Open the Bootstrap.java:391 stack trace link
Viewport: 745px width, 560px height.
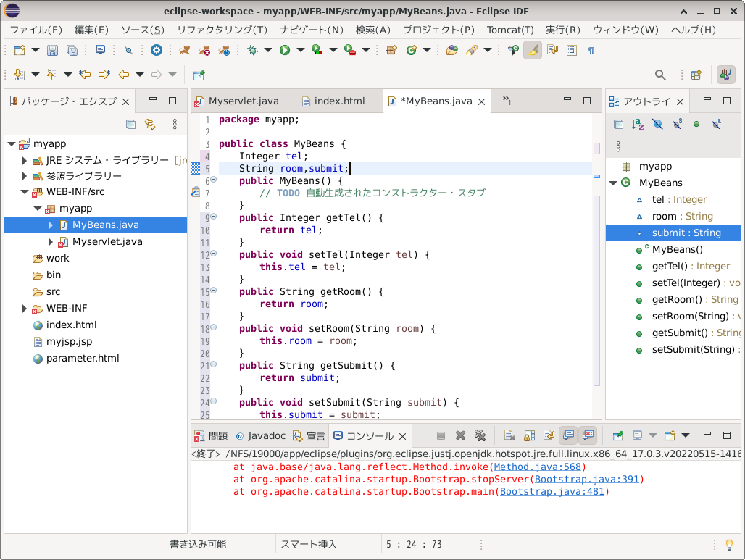click(x=587, y=480)
